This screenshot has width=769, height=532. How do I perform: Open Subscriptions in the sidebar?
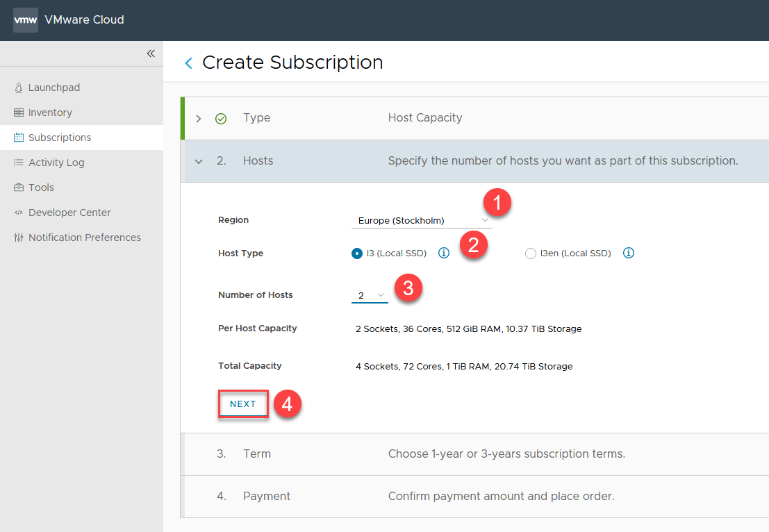click(60, 138)
